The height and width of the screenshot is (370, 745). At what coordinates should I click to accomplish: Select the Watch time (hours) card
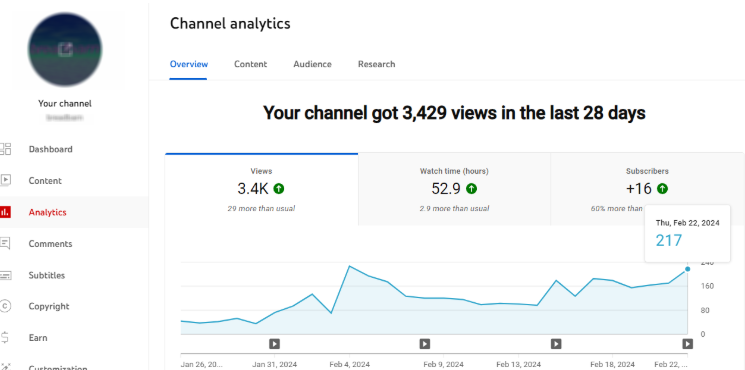pos(454,190)
